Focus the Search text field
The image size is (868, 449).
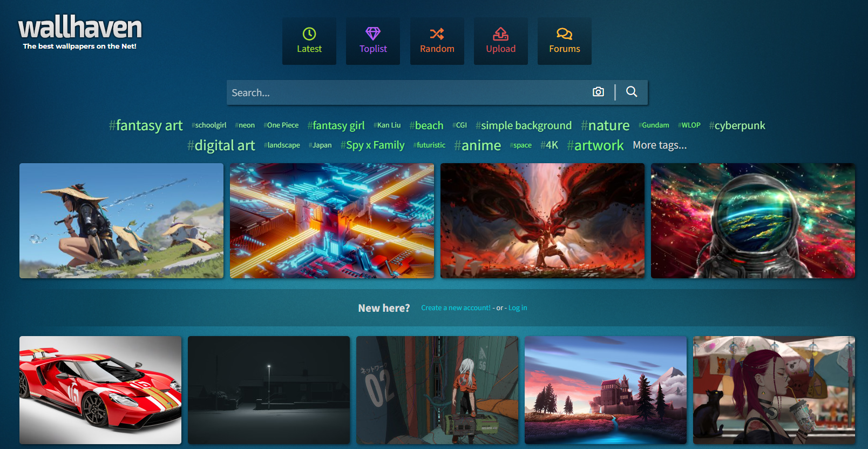click(x=407, y=92)
